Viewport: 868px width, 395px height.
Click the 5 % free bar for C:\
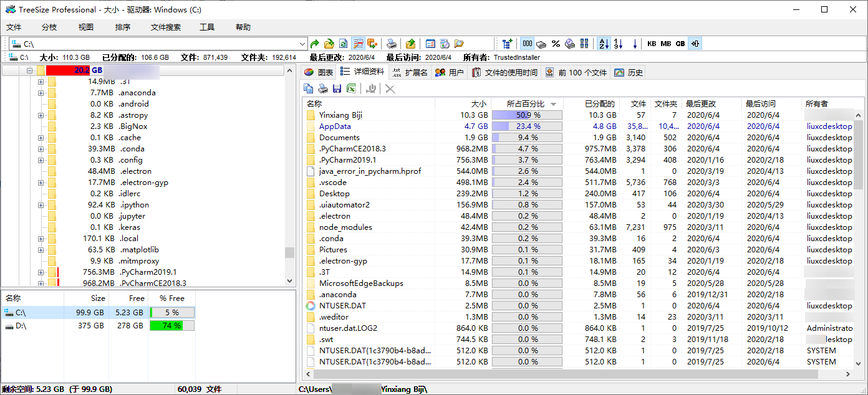click(x=172, y=313)
